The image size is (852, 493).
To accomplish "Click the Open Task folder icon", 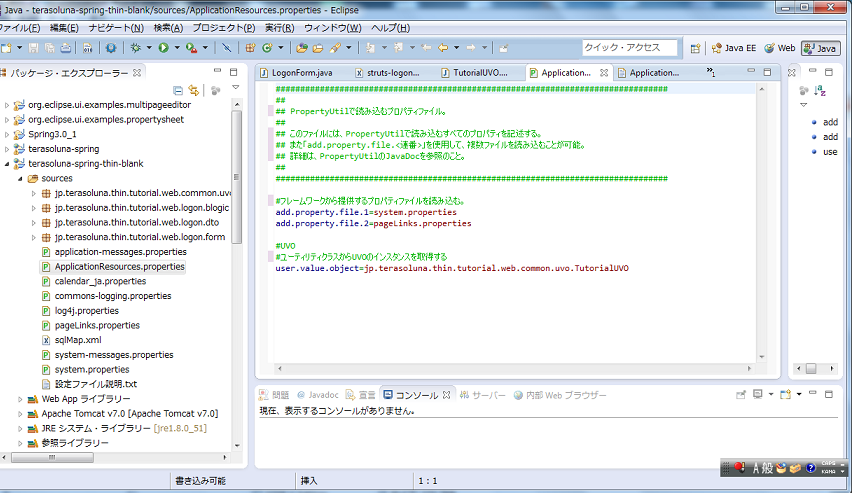I will pos(318,48).
